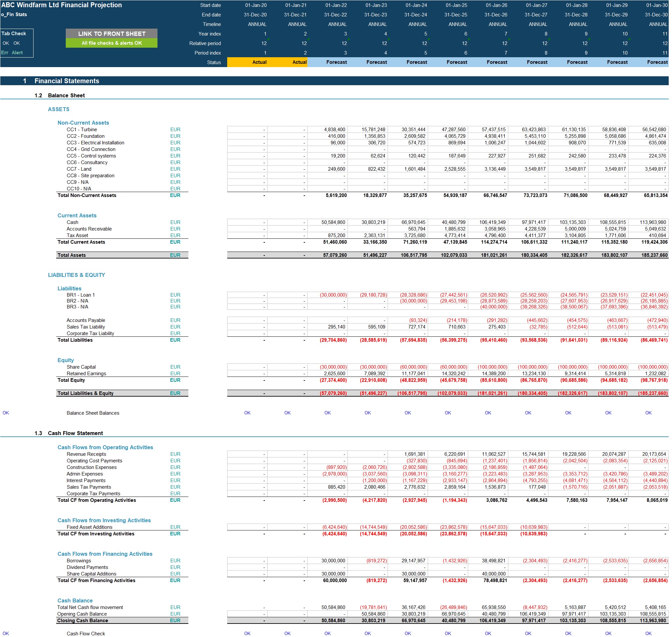This screenshot has width=672, height=637.
Task: Select the Dividend Payments row label
Action: click(x=87, y=568)
